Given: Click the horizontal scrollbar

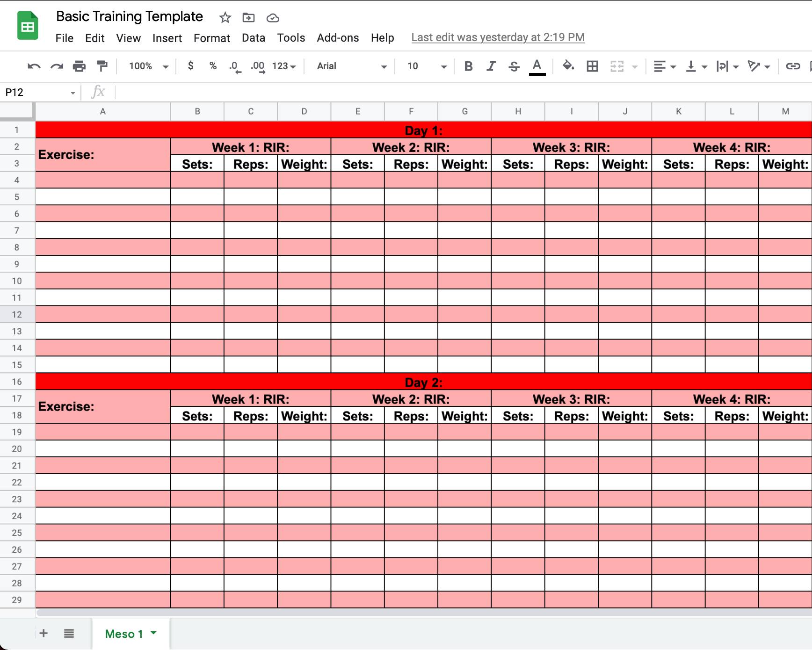Looking at the screenshot, I should click(424, 612).
